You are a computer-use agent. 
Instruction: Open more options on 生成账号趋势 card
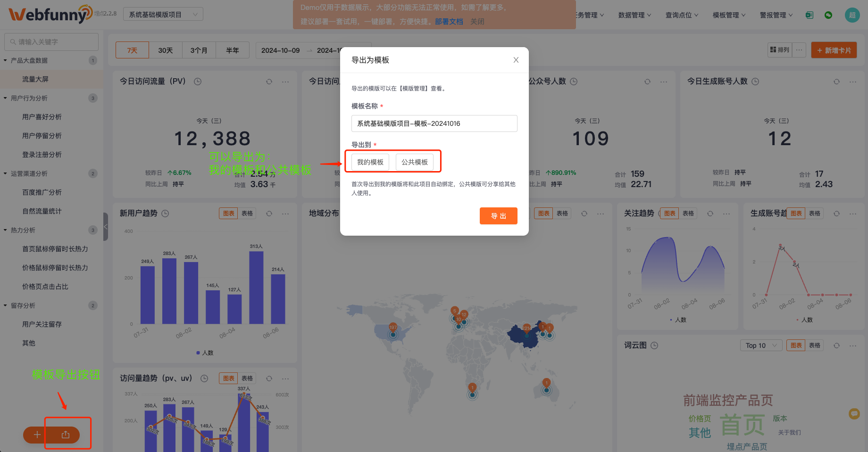[853, 214]
